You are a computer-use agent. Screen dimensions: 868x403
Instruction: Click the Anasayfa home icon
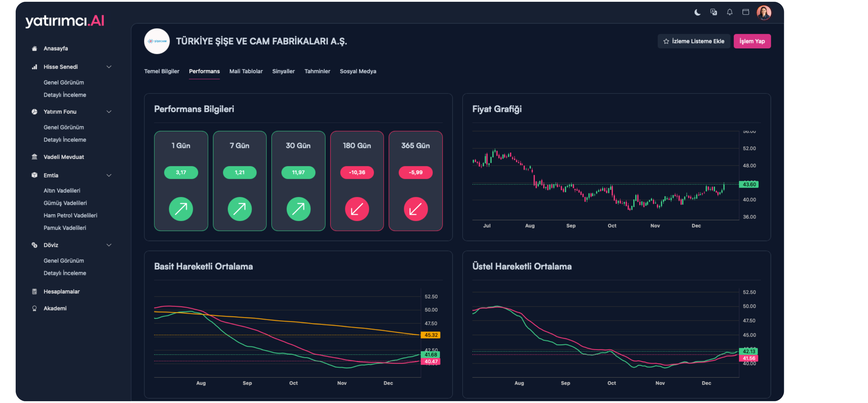pos(34,49)
